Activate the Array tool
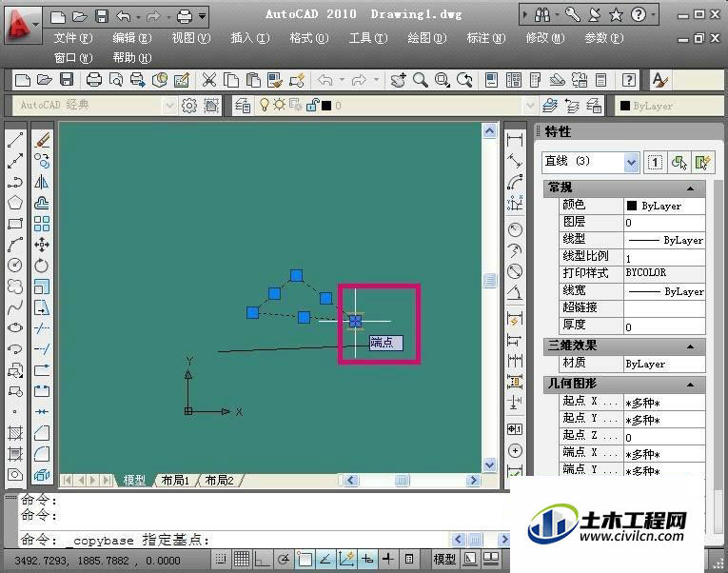This screenshot has width=728, height=573. pos(42,224)
